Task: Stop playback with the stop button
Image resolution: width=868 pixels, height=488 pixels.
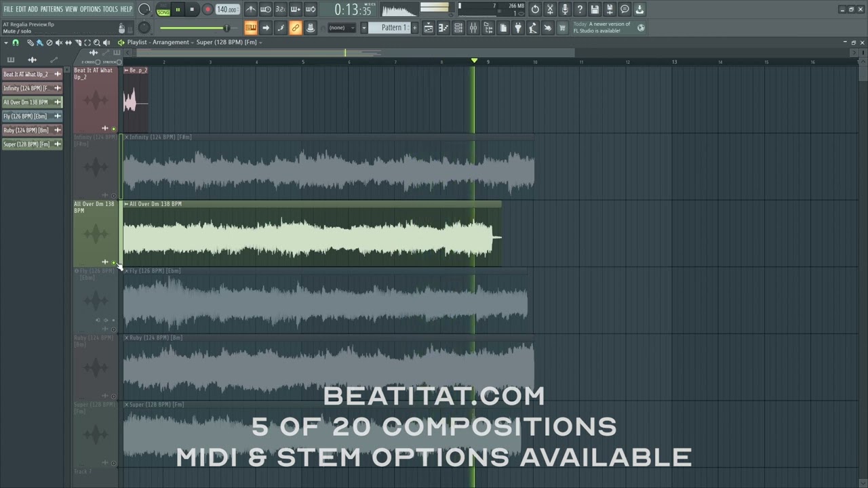Action: 192,9
